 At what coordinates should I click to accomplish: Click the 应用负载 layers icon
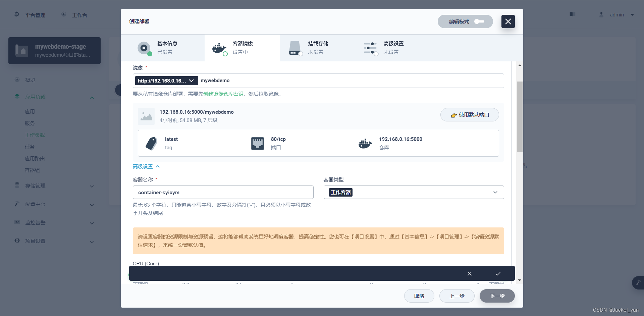(17, 96)
